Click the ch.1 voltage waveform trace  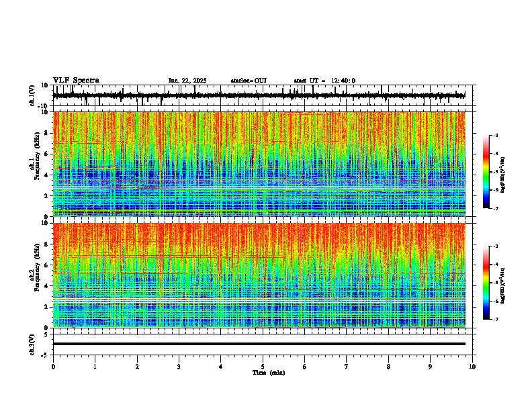259,95
